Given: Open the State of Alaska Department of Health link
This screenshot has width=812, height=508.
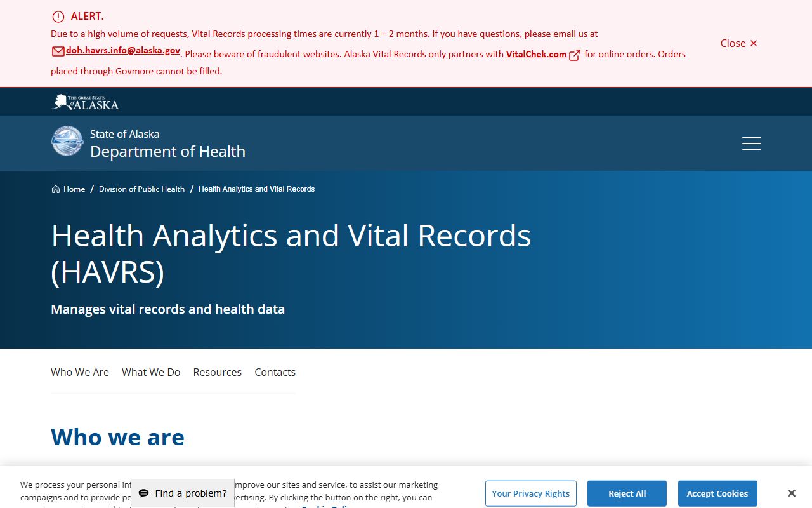Looking at the screenshot, I should point(167,143).
